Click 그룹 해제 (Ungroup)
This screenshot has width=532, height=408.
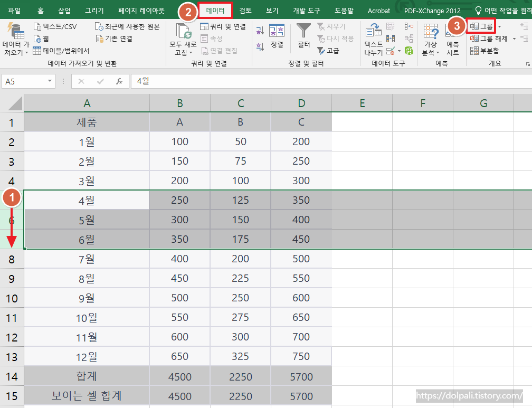[489, 39]
